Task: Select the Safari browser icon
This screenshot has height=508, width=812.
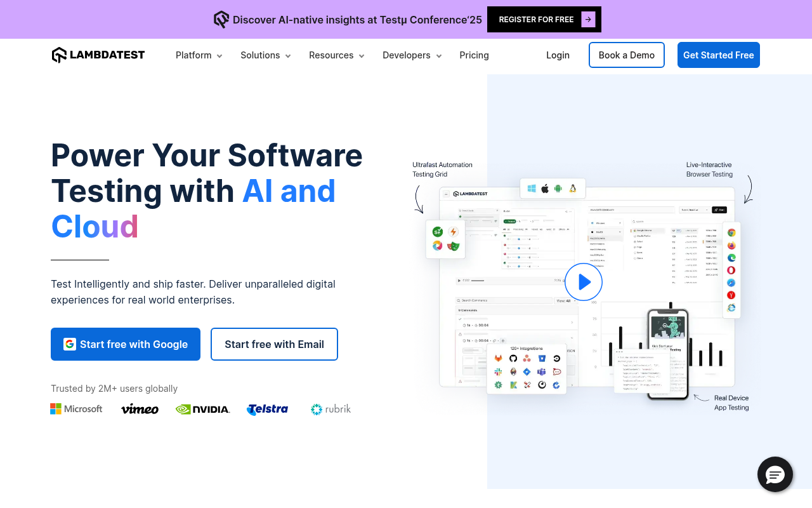Action: click(x=731, y=283)
